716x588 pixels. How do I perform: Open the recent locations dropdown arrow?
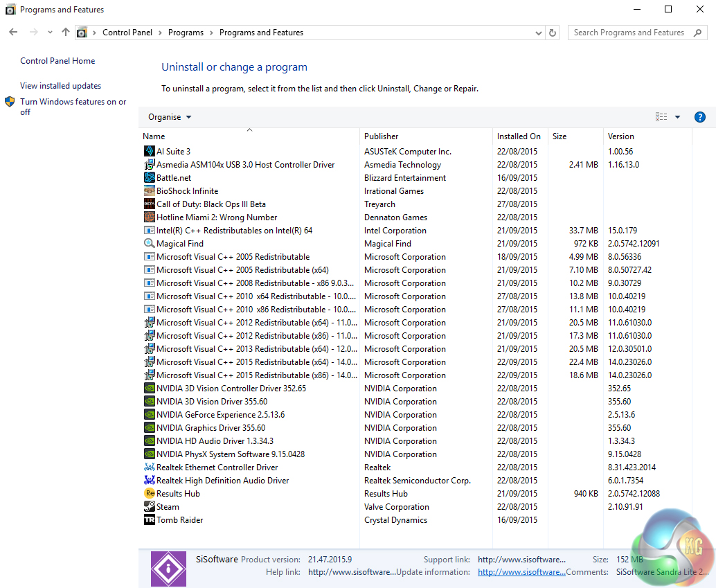50,33
